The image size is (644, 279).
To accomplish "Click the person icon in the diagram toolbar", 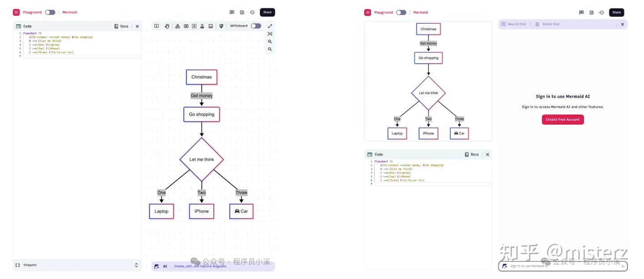I will coord(202,26).
